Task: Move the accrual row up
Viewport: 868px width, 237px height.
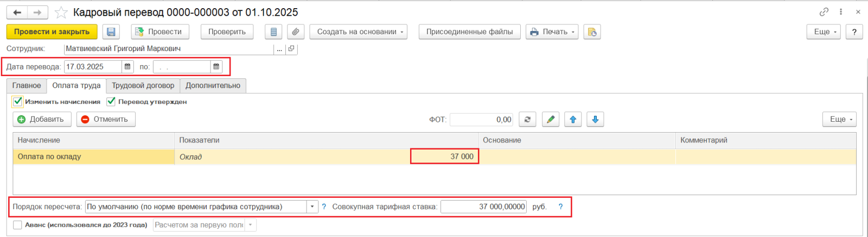Action: click(573, 120)
